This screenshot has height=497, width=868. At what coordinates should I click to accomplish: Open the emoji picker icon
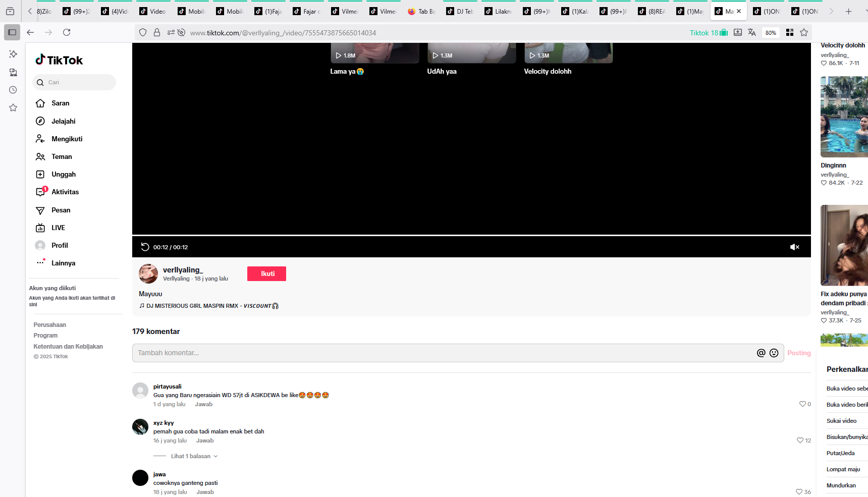point(774,353)
